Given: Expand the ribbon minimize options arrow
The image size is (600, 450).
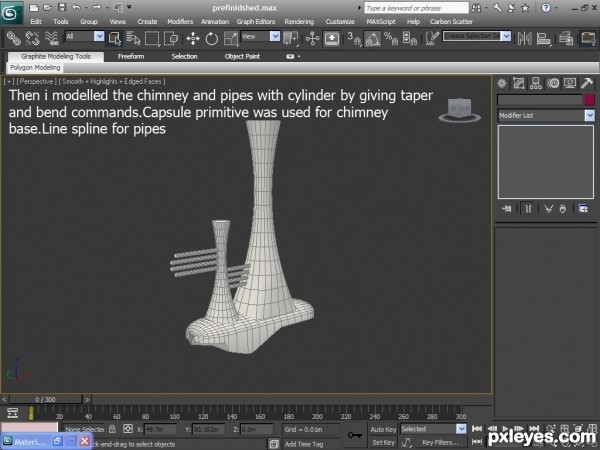Looking at the screenshot, I should 299,57.
